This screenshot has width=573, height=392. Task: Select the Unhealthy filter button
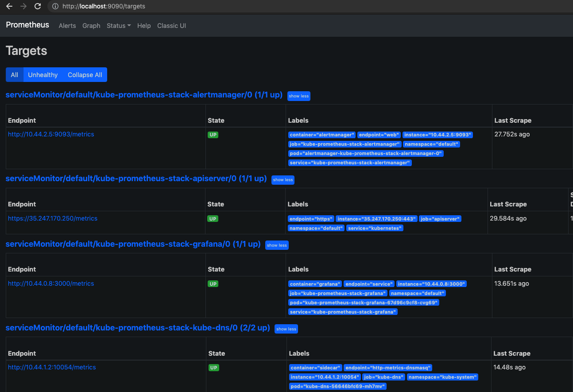[43, 75]
